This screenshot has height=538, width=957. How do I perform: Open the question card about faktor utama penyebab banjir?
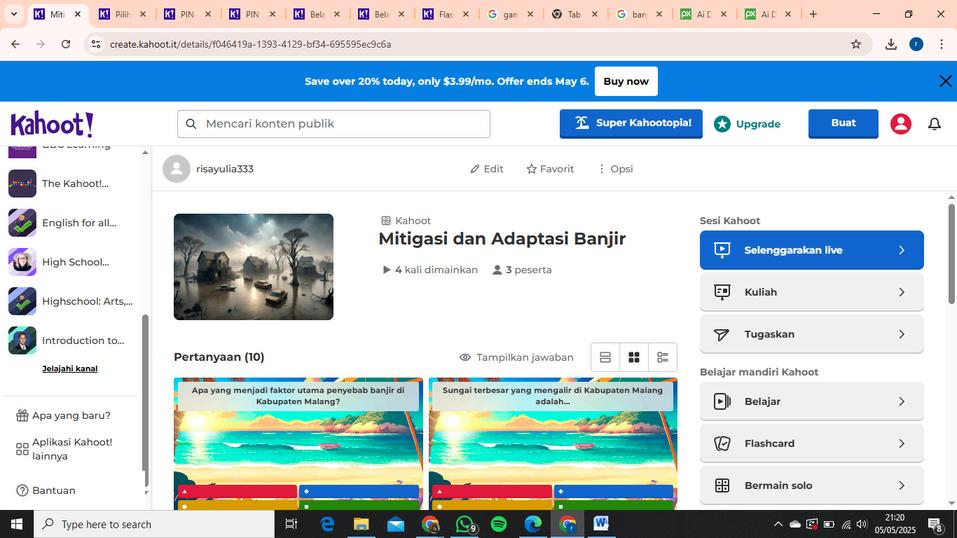tap(298, 443)
